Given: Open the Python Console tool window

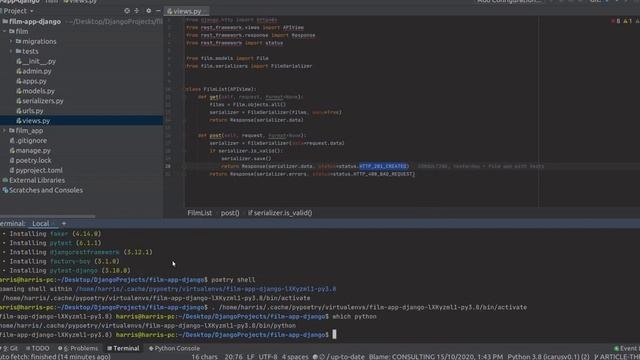Looking at the screenshot, I should tap(174, 348).
